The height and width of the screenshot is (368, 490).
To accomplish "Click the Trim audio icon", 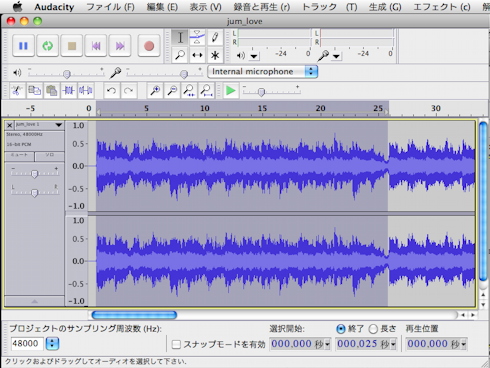I will (68, 90).
